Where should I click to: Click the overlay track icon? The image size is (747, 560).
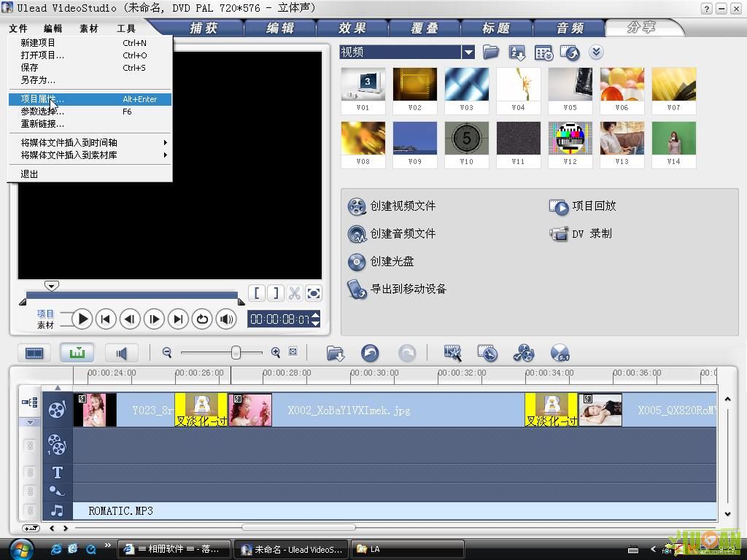(57, 445)
